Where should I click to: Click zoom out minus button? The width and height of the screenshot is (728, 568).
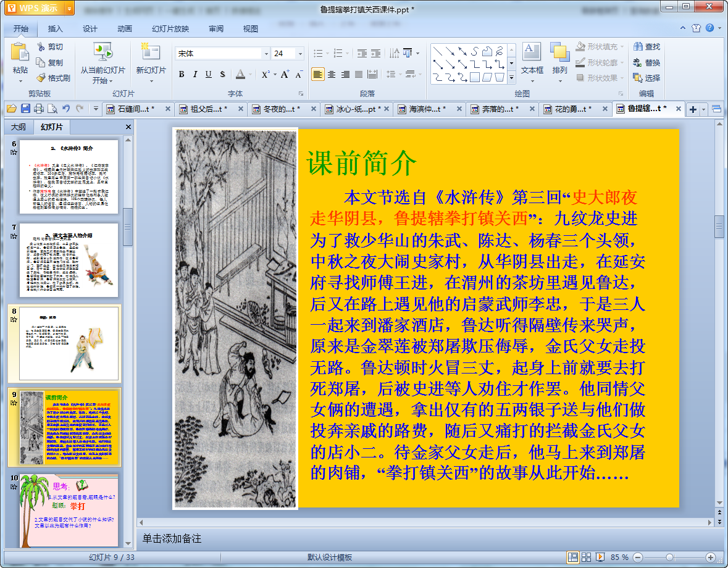click(x=638, y=558)
